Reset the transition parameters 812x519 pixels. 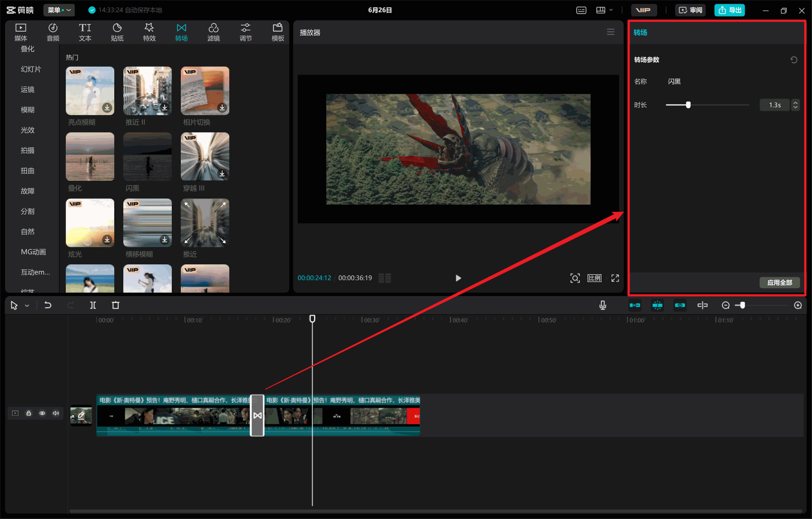pos(794,60)
